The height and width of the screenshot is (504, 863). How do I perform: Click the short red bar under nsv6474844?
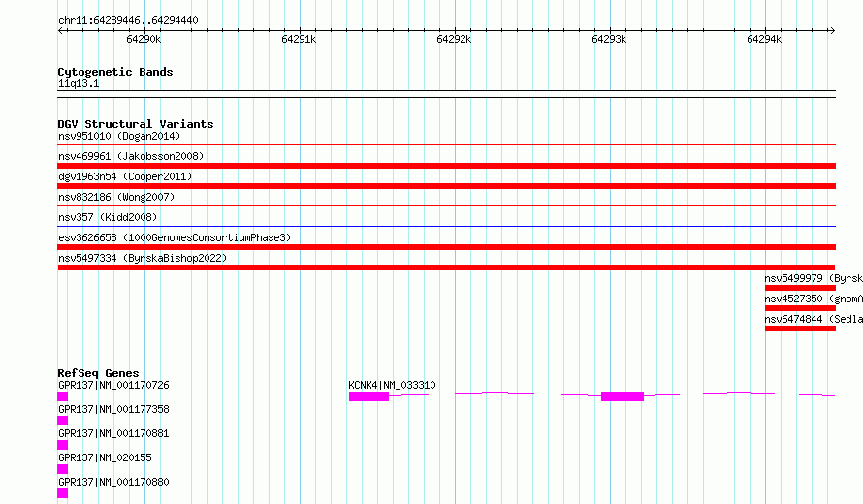coord(800,329)
